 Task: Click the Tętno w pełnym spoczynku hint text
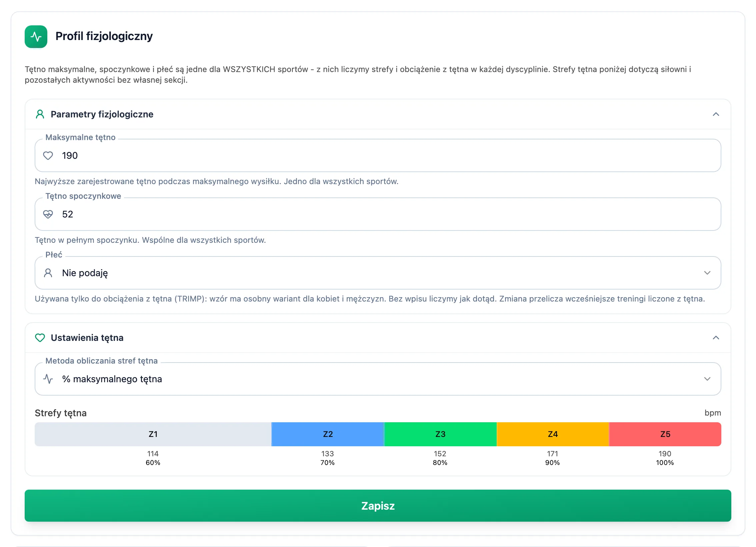coord(150,240)
